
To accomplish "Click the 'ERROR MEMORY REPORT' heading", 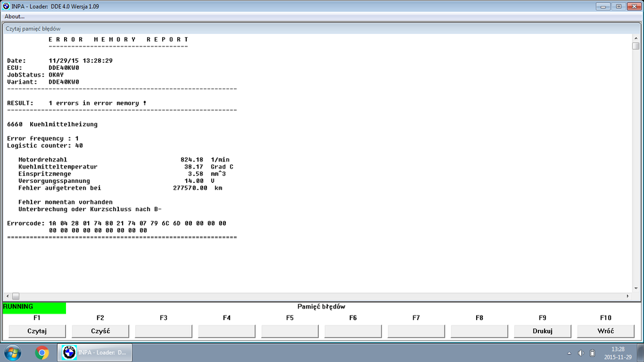I will (x=118, y=40).
